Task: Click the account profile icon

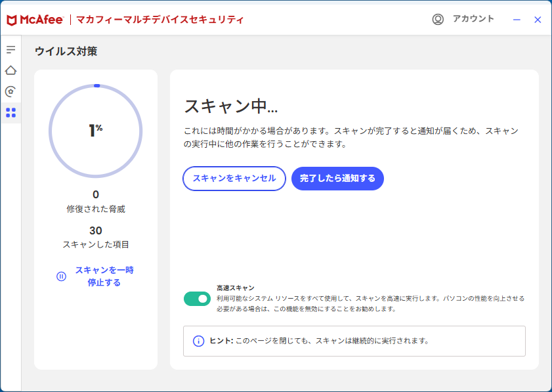Action: coord(438,19)
